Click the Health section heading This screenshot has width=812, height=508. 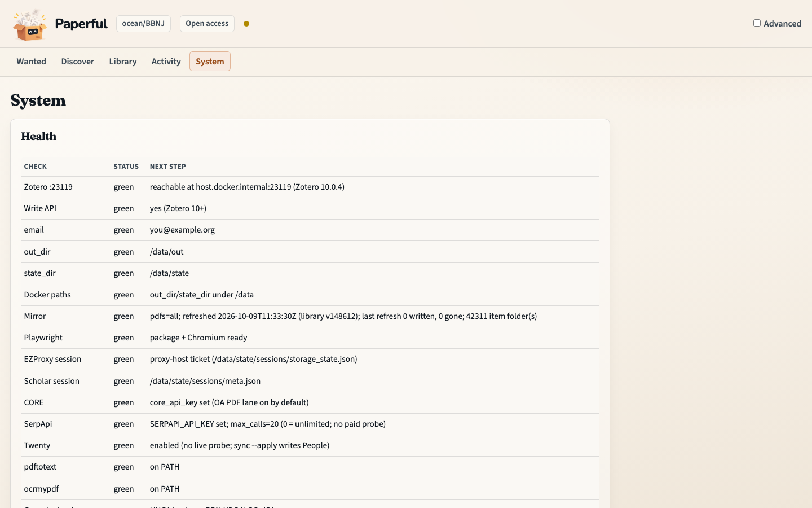(x=39, y=136)
